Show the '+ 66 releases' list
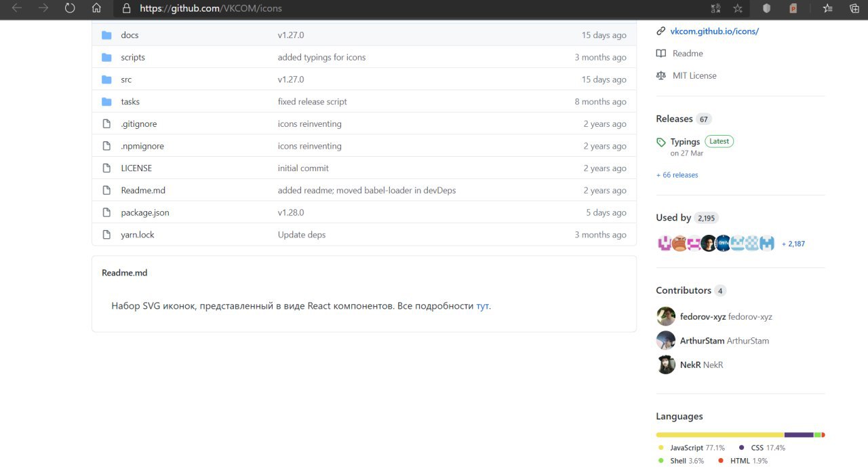Viewport: 868px width, 473px height. (677, 175)
